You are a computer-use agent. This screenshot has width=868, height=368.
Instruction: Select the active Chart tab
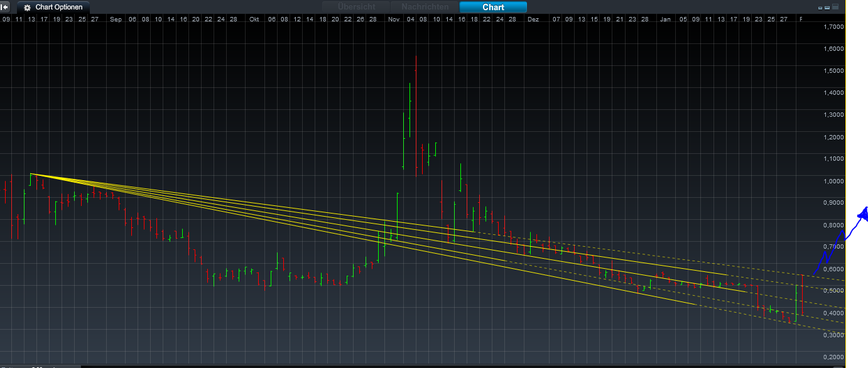pos(493,8)
